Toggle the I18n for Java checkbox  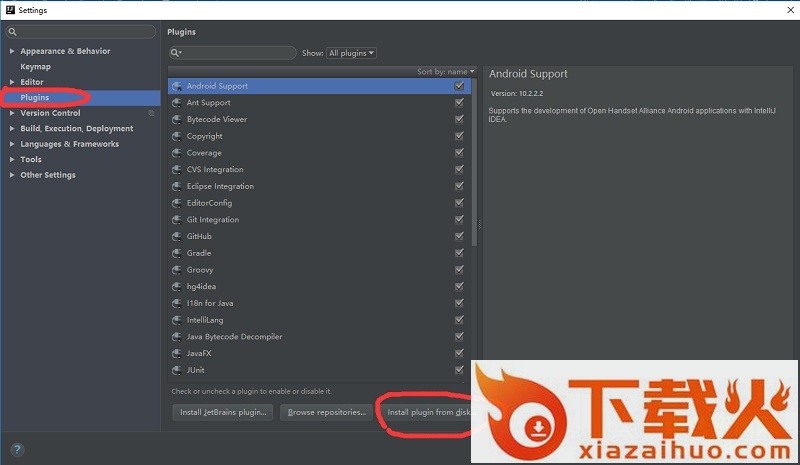[459, 303]
